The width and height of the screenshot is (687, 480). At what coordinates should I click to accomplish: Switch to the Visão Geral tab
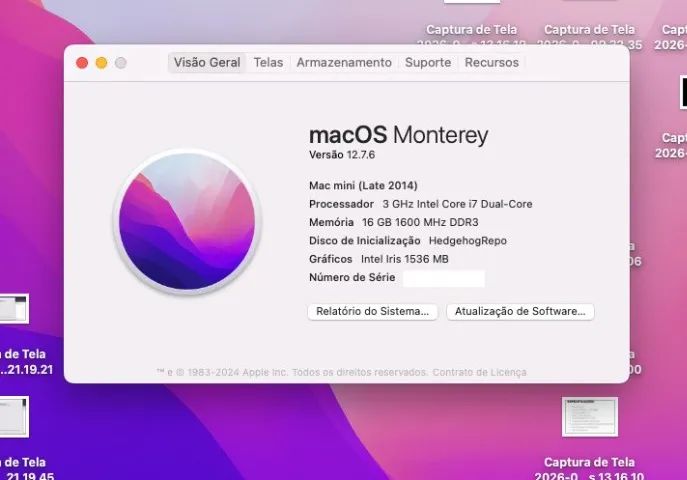tap(207, 63)
